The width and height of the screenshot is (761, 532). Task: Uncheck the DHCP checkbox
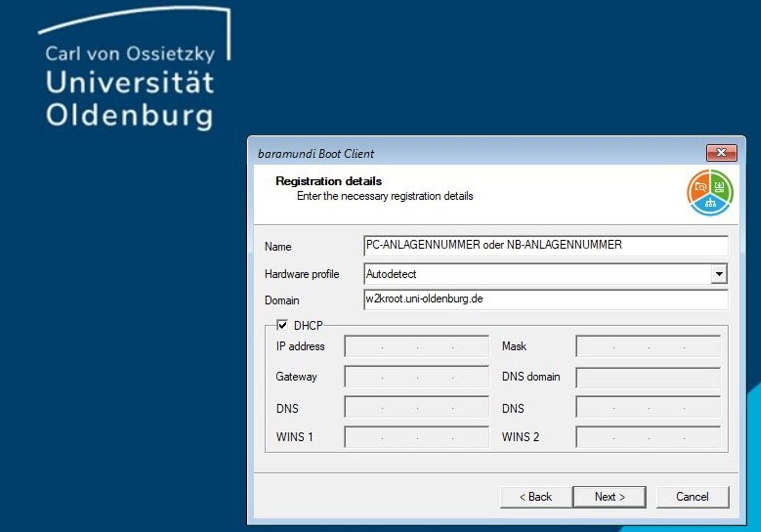283,325
